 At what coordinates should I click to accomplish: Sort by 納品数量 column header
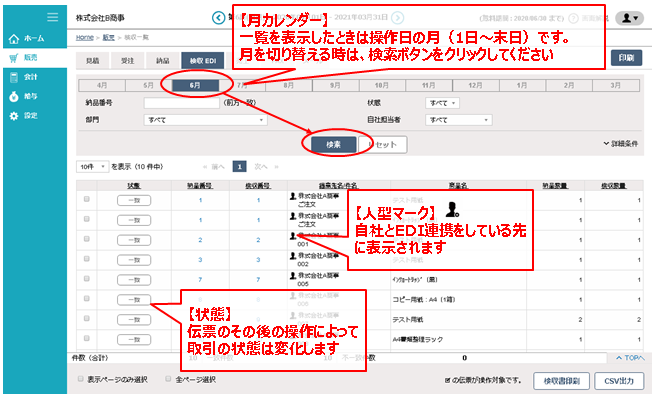click(x=555, y=186)
